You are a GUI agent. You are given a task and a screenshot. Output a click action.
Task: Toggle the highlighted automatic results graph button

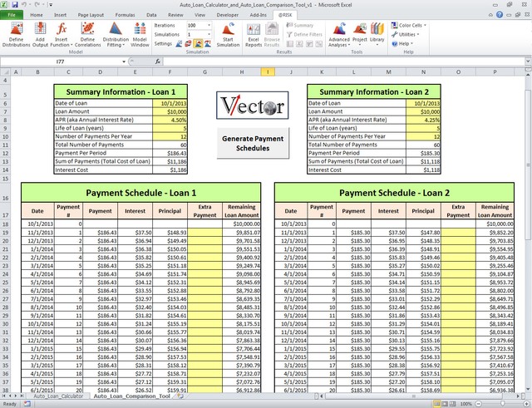[198, 44]
